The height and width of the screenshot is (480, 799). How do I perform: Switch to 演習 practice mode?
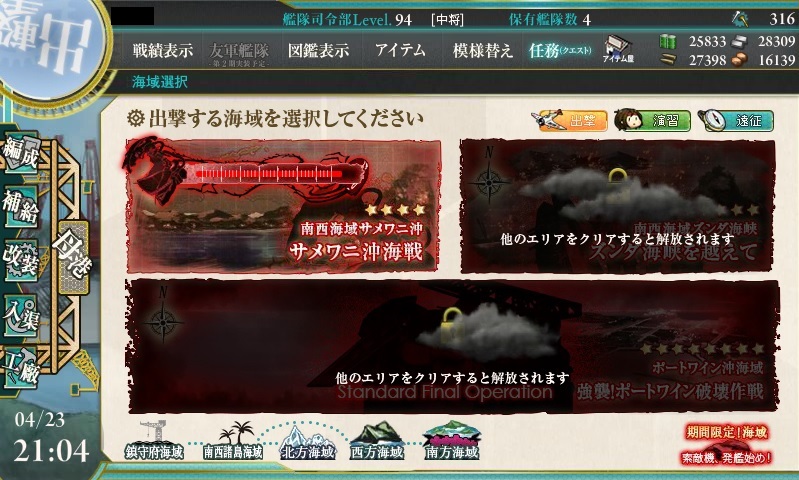click(x=652, y=120)
